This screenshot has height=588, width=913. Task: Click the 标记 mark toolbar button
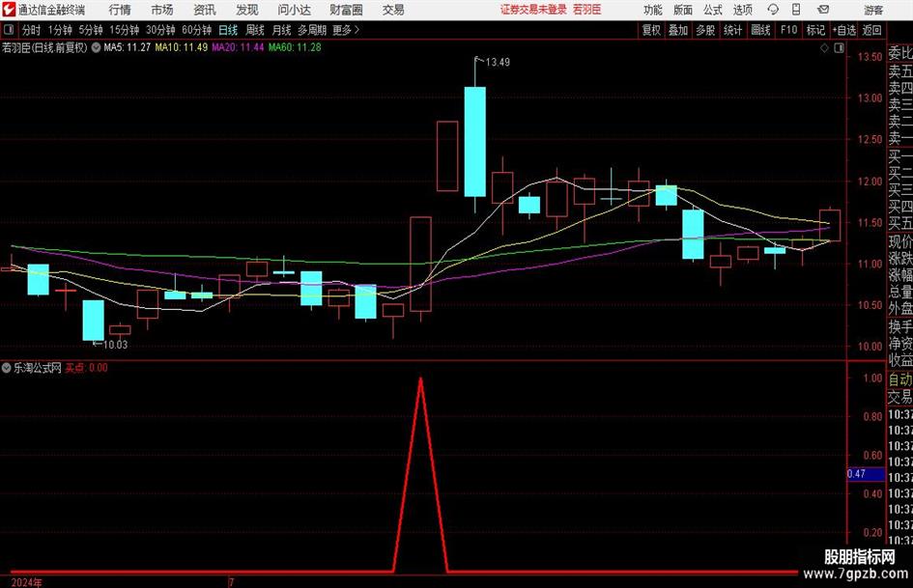point(815,30)
